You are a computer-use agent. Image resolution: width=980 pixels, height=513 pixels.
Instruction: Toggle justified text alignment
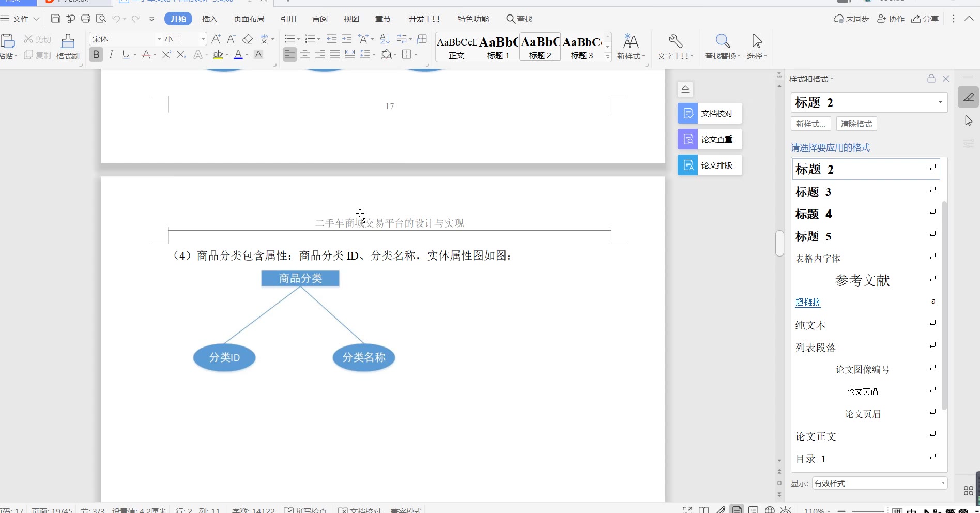pyautogui.click(x=335, y=54)
